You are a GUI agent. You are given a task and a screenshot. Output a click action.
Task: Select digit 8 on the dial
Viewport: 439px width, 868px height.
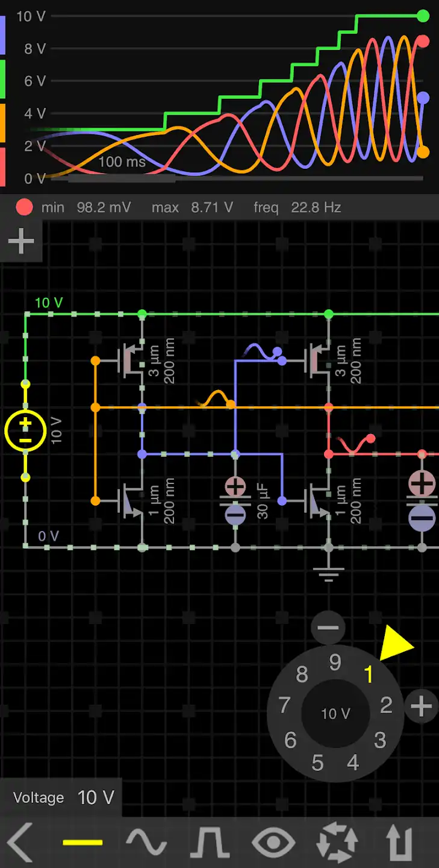[302, 675]
